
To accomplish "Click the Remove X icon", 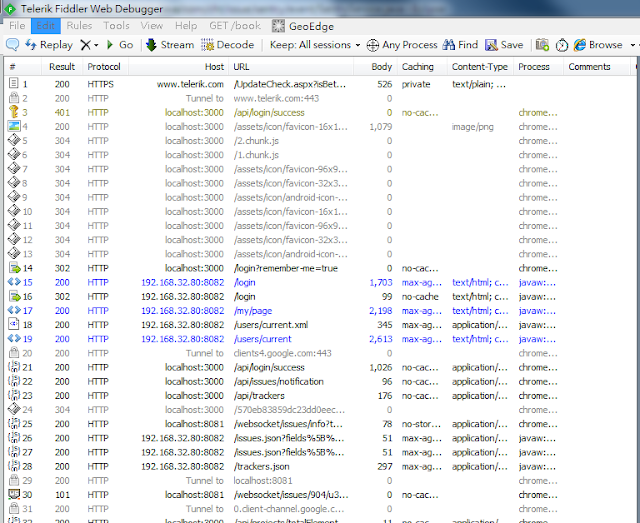I will [x=85, y=45].
